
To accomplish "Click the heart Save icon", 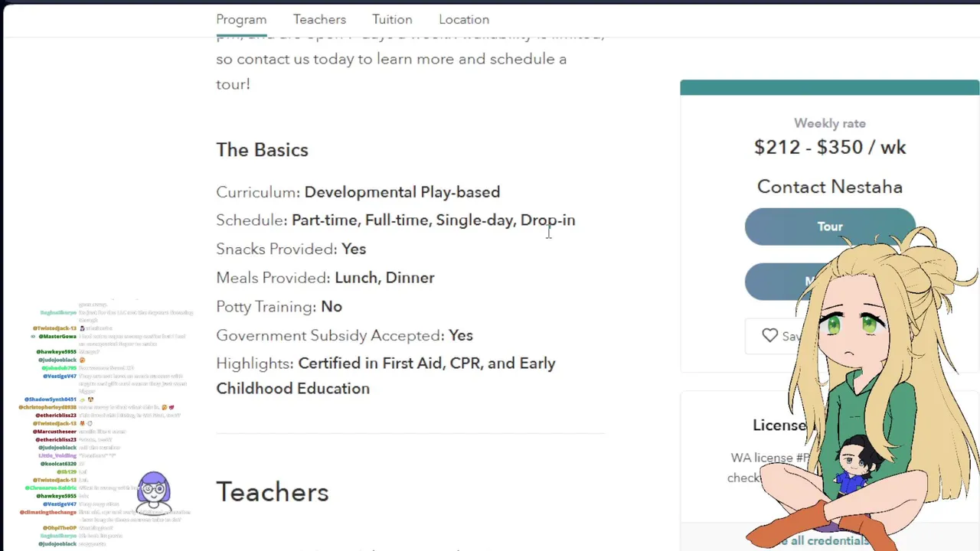I will coord(769,335).
